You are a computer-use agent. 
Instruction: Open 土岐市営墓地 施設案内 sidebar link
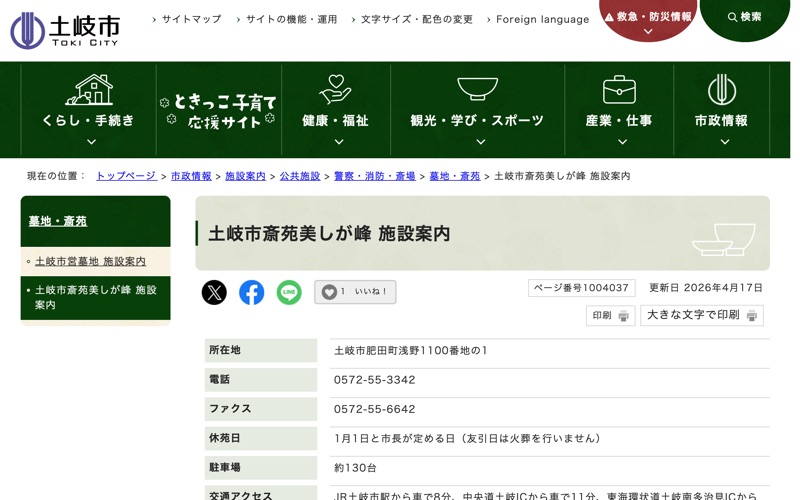[90, 261]
